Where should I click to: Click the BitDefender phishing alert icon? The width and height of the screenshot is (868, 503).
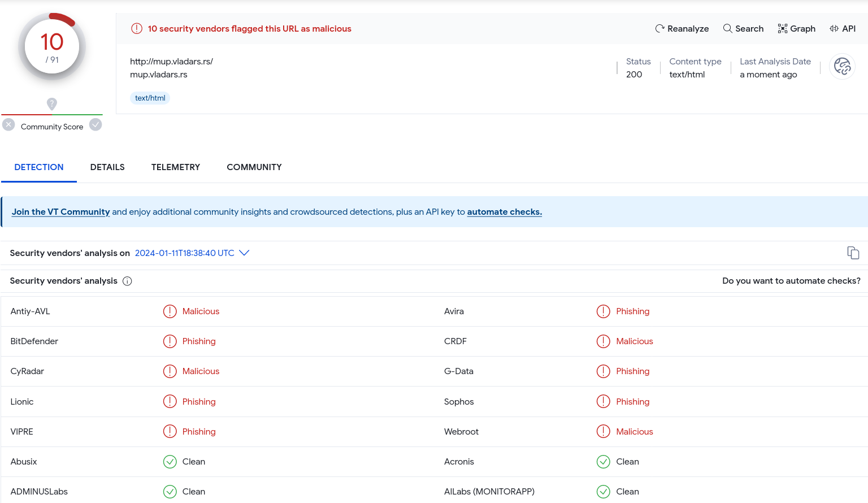click(x=170, y=341)
